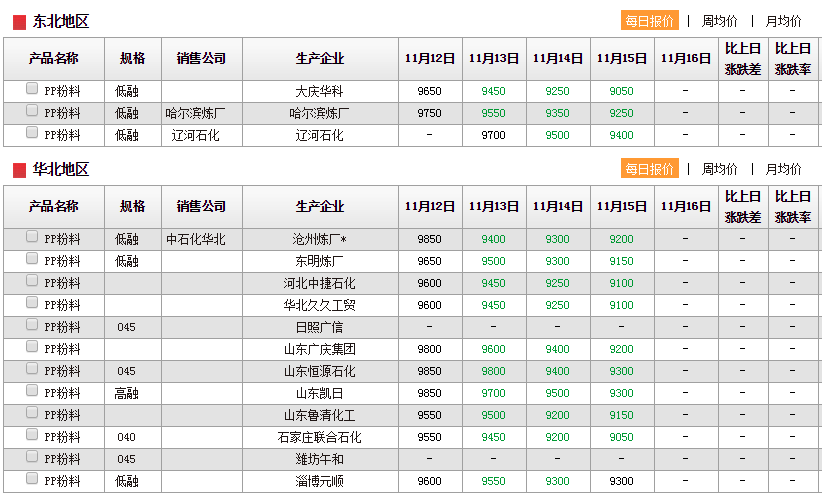Open 月均价 tab in 华北地区 section
The image size is (822, 495).
click(783, 169)
